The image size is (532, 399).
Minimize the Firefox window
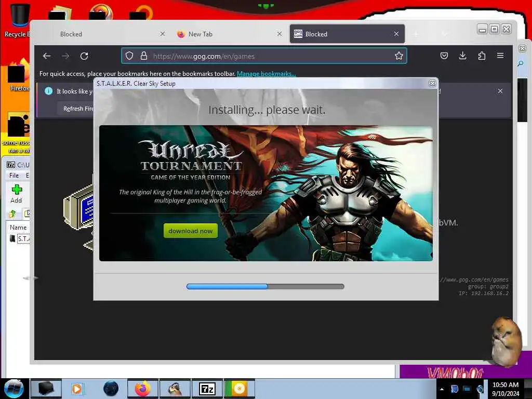pyautogui.click(x=482, y=30)
